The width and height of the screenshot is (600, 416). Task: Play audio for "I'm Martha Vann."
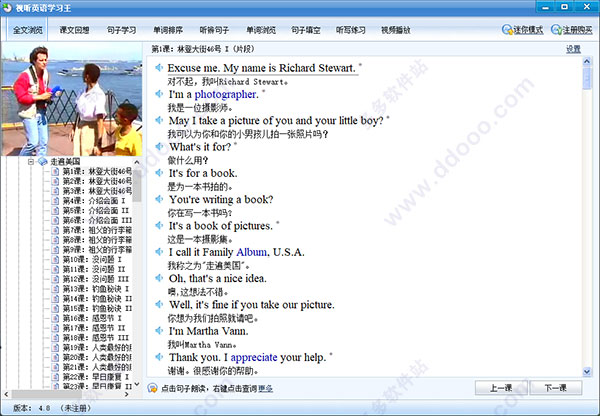(159, 331)
